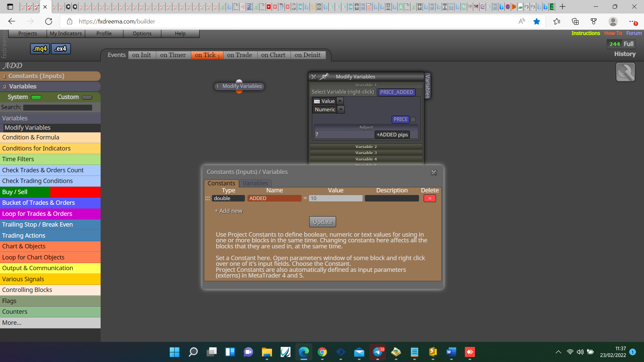644x362 pixels.
Task: Open a new browser tab
Action: pos(562,7)
